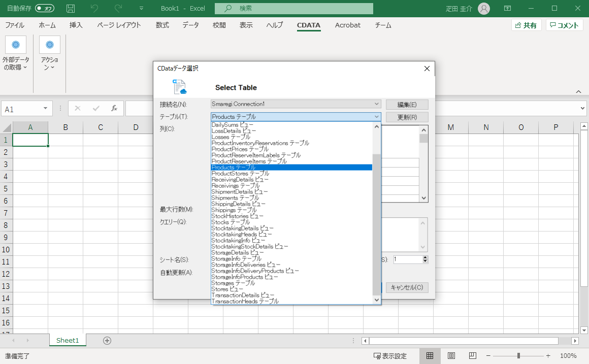The width and height of the screenshot is (589, 364).
Task: Switch to ページレイアウト view via status bar icon
Action: coord(450,355)
